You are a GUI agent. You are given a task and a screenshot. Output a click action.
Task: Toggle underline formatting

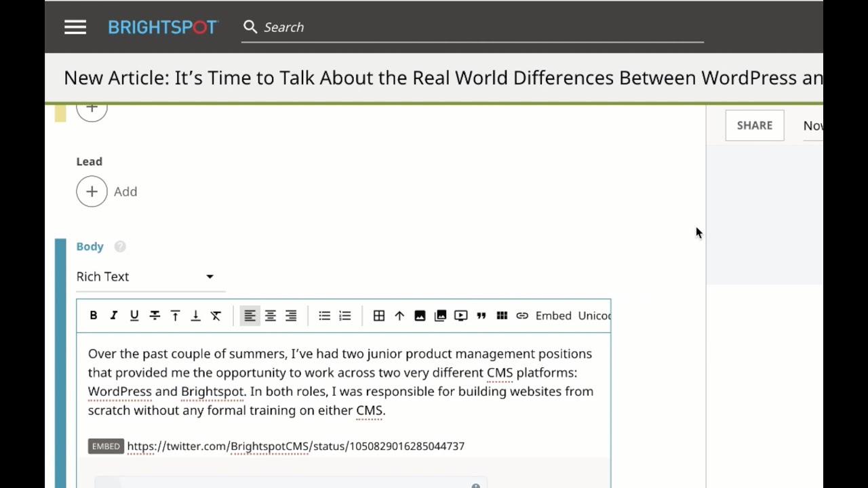click(134, 316)
